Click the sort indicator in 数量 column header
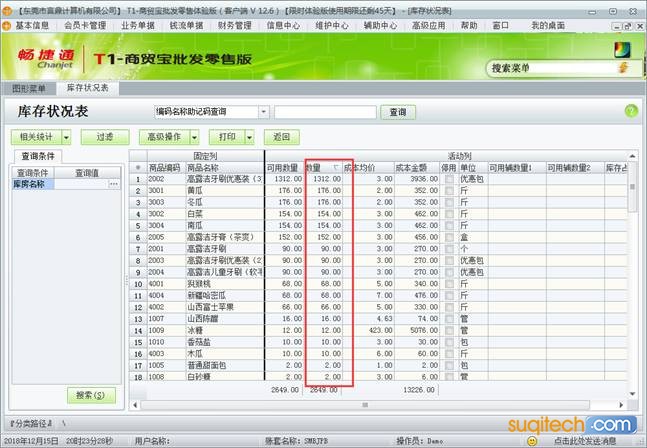The image size is (647, 448). pos(336,167)
